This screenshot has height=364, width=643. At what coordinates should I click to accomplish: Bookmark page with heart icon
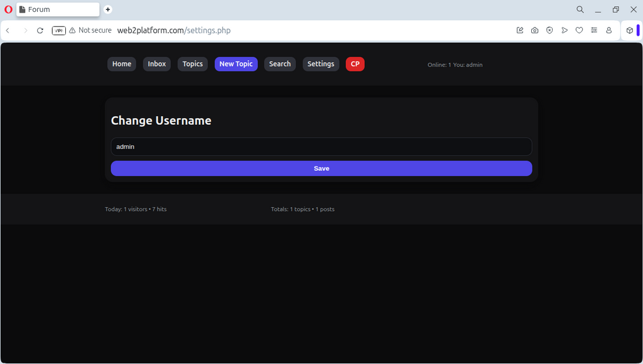pyautogui.click(x=579, y=30)
